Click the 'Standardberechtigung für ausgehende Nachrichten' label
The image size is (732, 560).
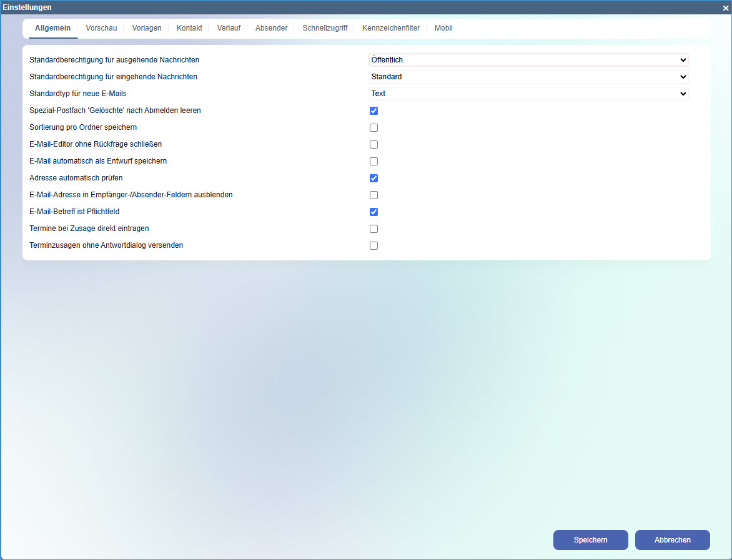114,60
